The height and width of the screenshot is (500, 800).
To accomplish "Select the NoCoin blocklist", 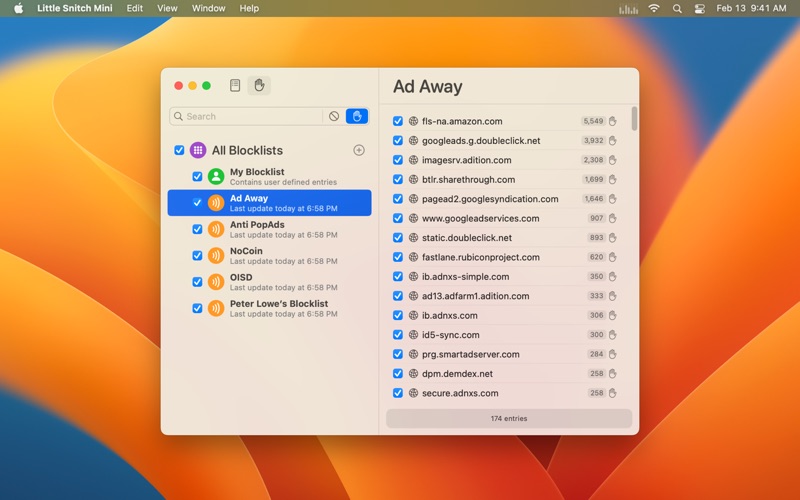I will click(x=269, y=256).
